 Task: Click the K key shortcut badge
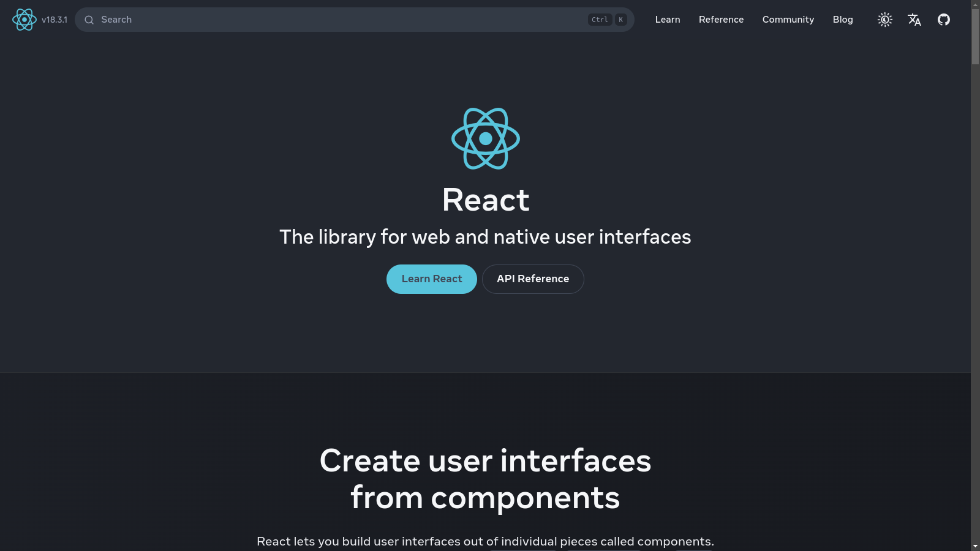[x=620, y=20]
